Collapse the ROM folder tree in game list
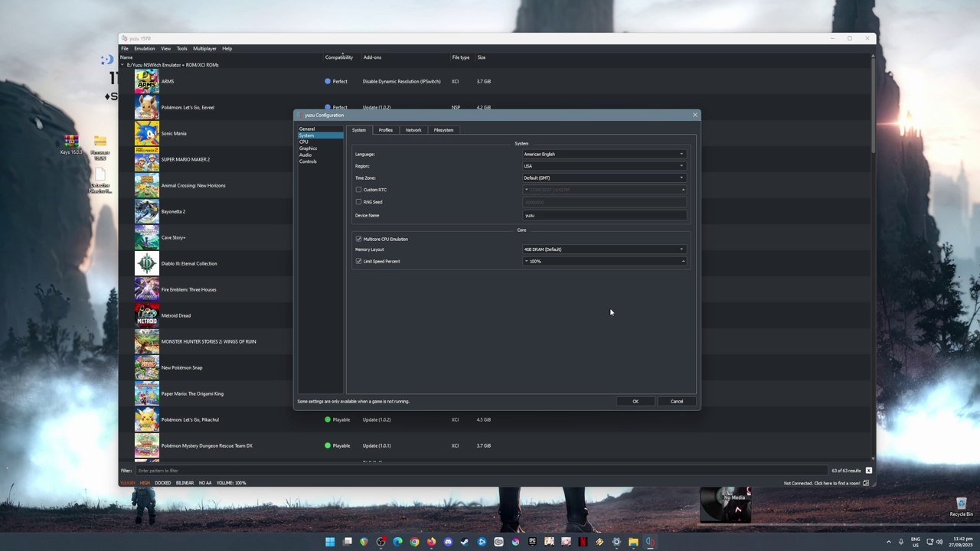 pos(122,65)
